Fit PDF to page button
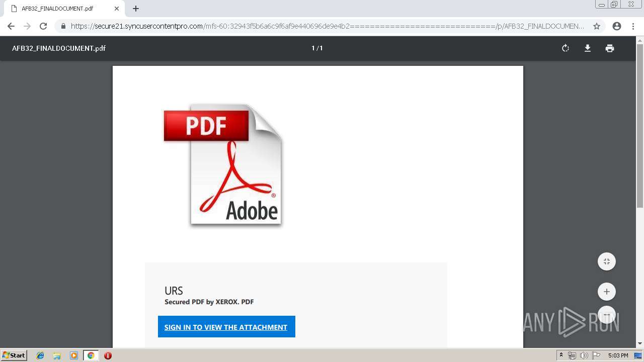The height and width of the screenshot is (362, 644). 607,261
